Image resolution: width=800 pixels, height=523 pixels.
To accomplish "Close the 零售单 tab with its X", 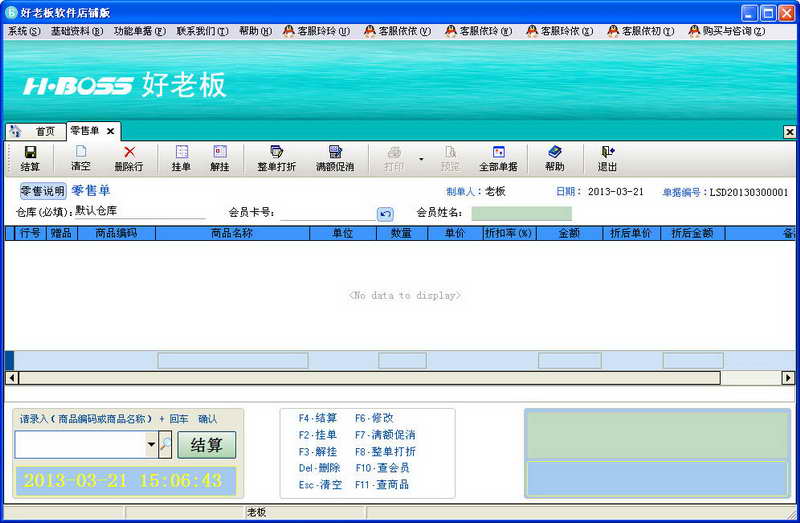I will point(110,131).
